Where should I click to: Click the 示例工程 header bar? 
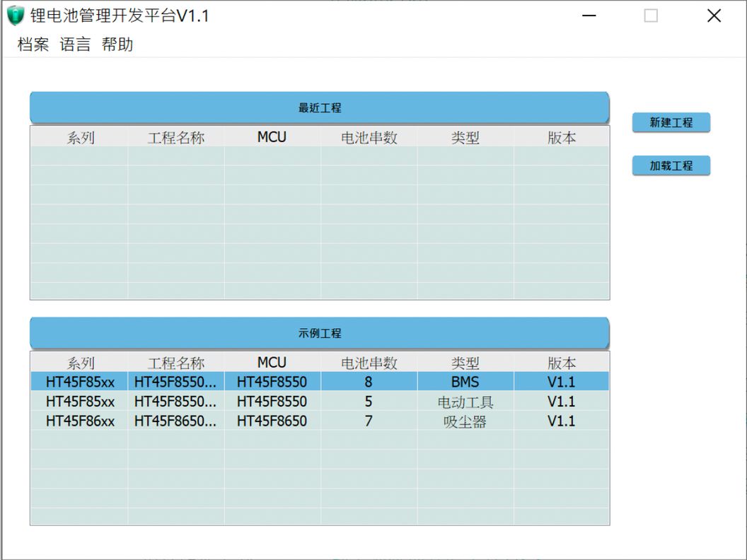click(x=320, y=333)
